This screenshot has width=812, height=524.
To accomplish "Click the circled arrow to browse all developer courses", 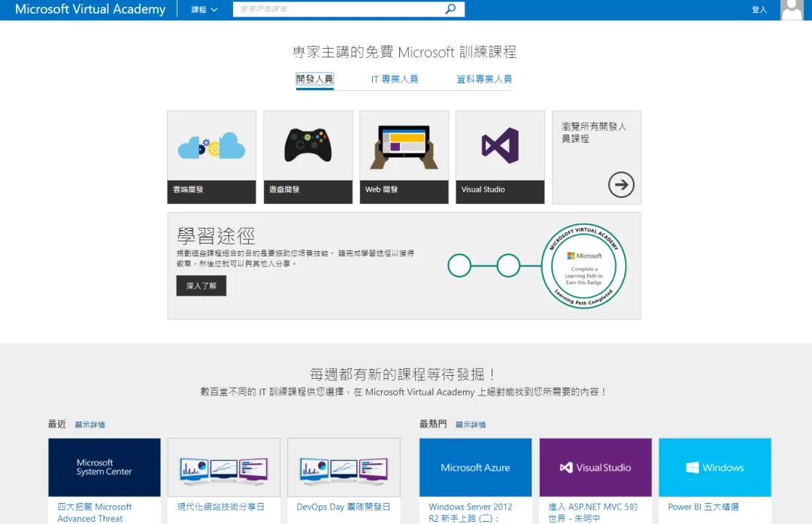I will coord(621,184).
